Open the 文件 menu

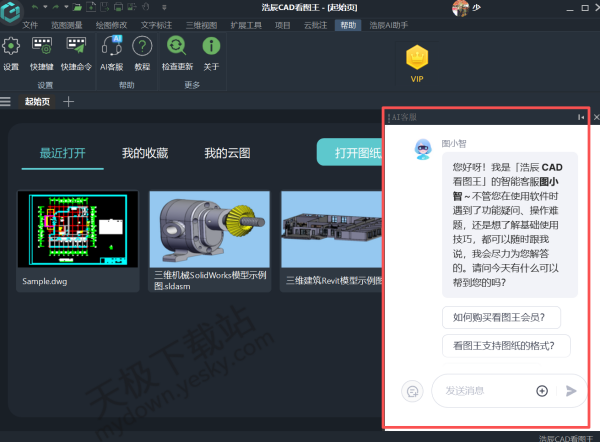(30, 23)
